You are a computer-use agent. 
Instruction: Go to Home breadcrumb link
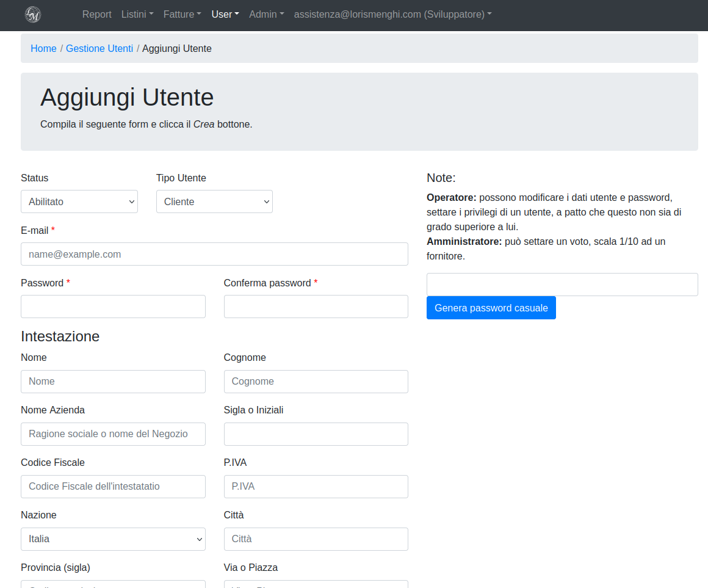tap(43, 49)
